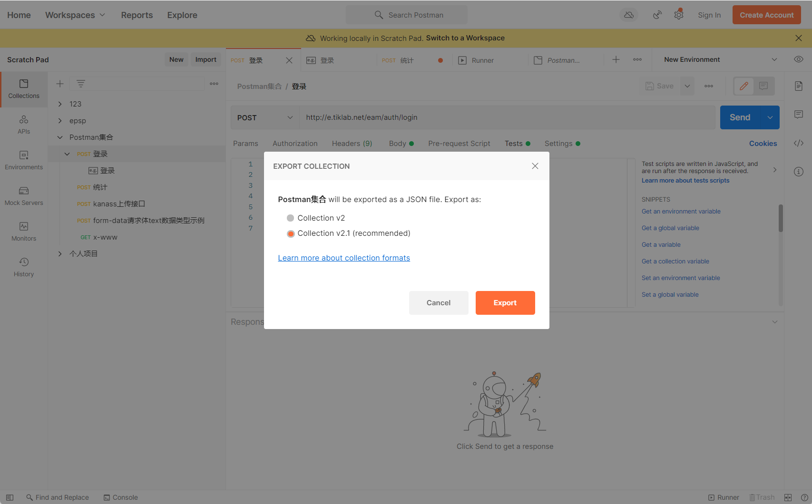Open the code snippet icon
Viewport: 812px width, 504px height.
[x=799, y=143]
